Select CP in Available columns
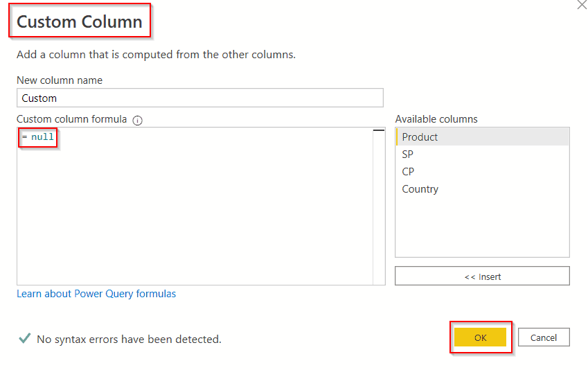588x370 pixels. point(482,172)
